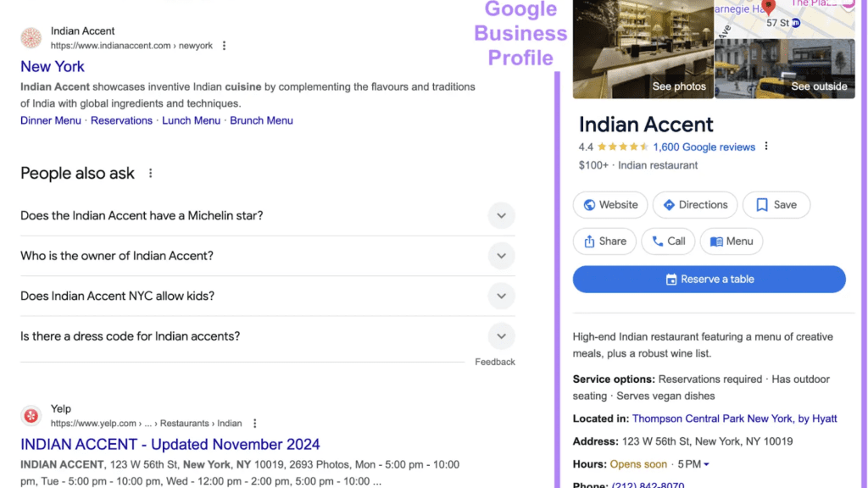Share the Indian Accent profile
This screenshot has width=868, height=488.
click(604, 241)
